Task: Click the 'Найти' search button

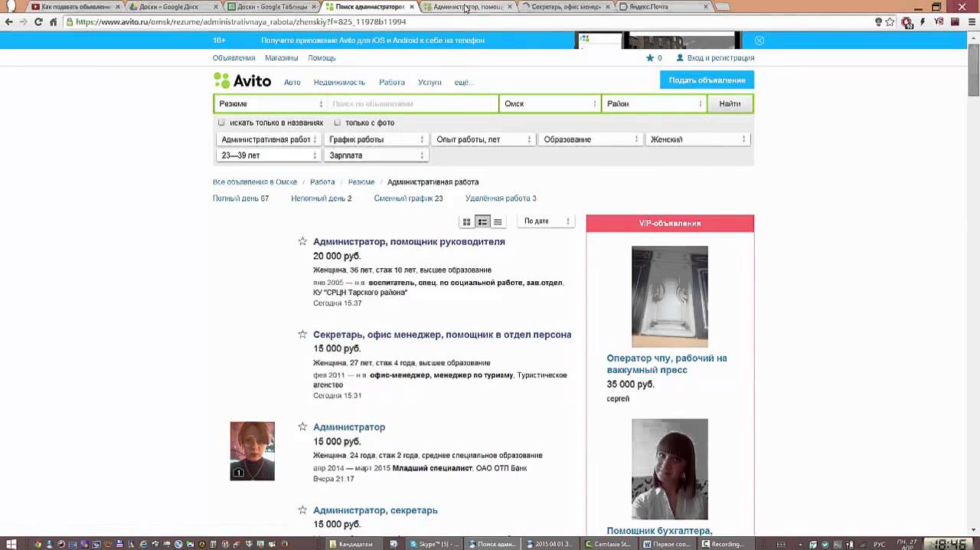Action: [730, 103]
